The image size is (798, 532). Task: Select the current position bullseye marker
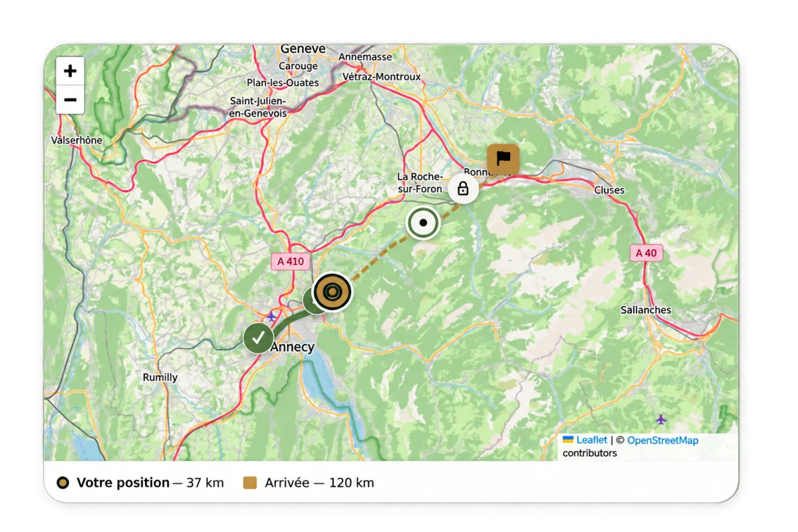coord(332,292)
